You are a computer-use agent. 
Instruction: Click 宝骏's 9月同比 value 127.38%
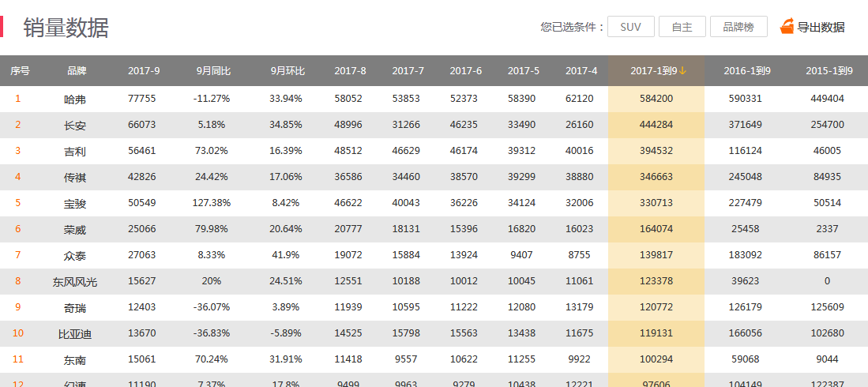[x=212, y=203]
